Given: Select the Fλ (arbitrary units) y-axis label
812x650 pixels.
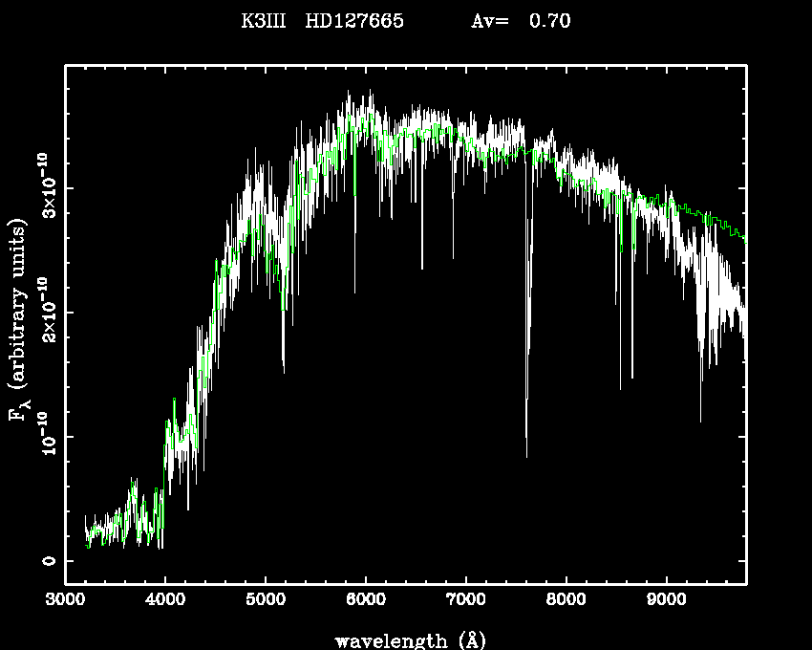Looking at the screenshot, I should coord(19,320).
